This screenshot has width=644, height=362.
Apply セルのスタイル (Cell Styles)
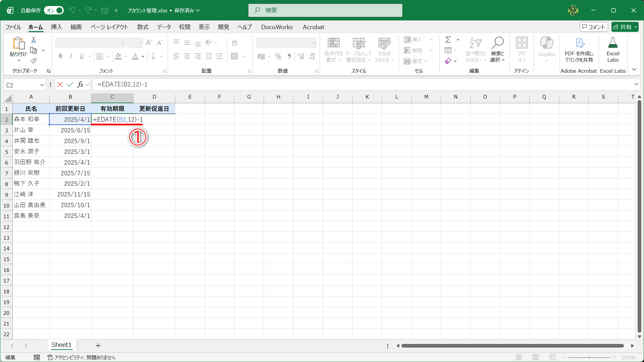(x=384, y=50)
